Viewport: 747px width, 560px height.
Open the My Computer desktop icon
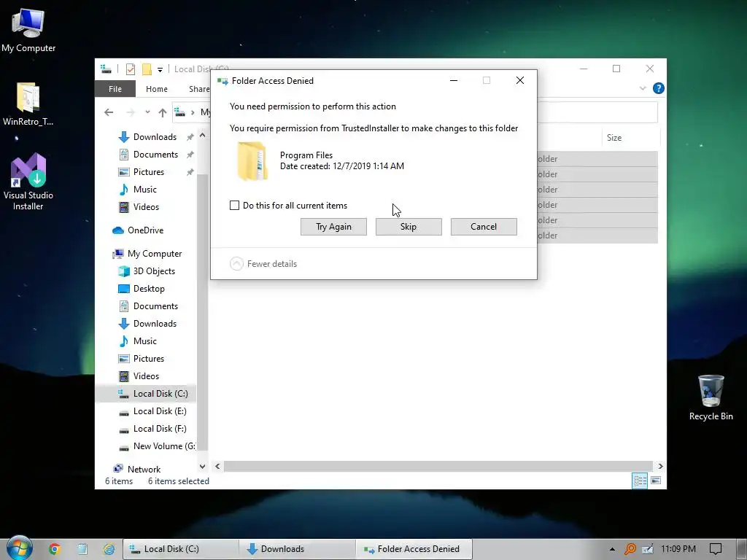coord(28,29)
